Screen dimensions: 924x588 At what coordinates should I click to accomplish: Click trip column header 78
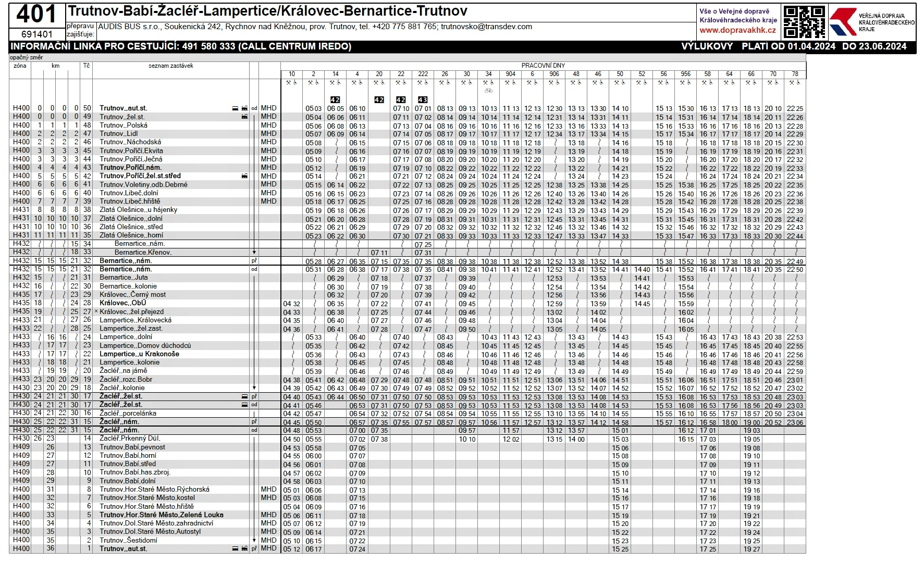(x=795, y=74)
